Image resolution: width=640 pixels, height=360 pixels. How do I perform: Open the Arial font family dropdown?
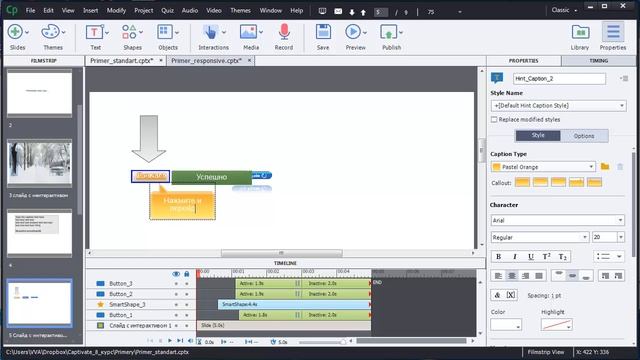tap(558, 220)
